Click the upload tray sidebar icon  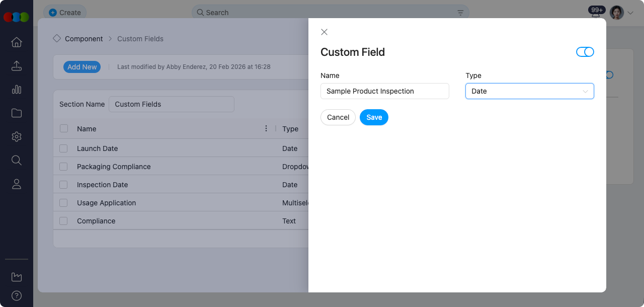17,66
